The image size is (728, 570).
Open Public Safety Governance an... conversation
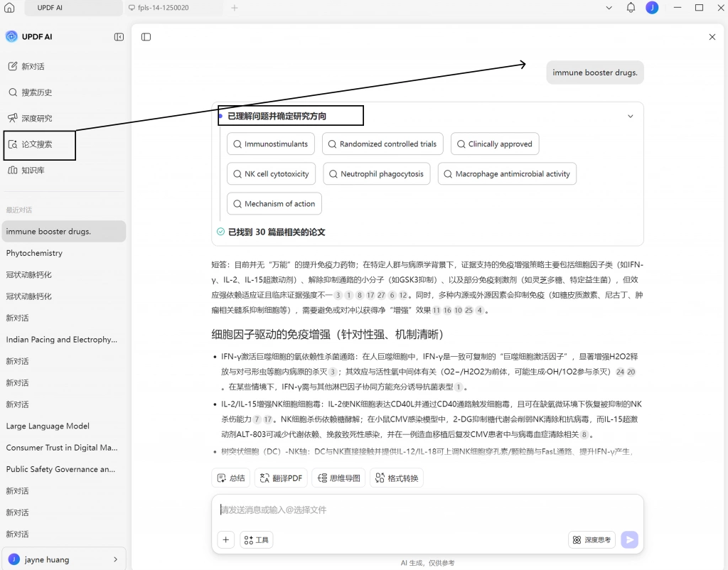click(x=63, y=469)
